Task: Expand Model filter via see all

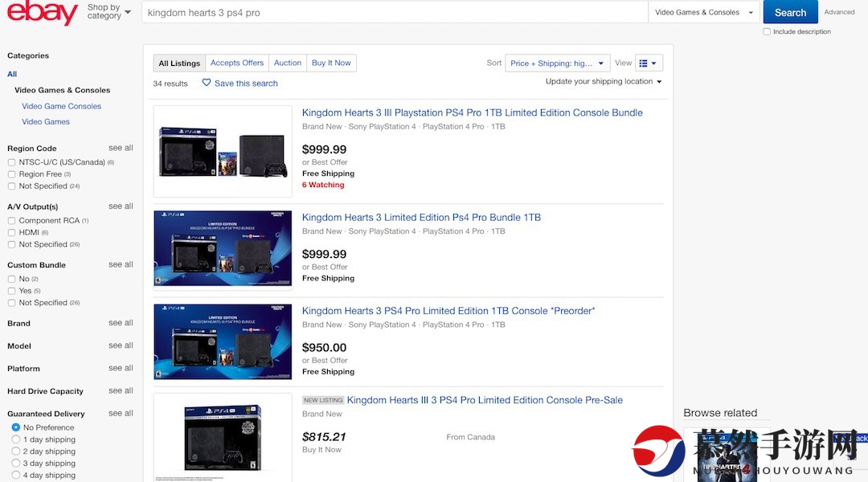Action: pos(121,345)
